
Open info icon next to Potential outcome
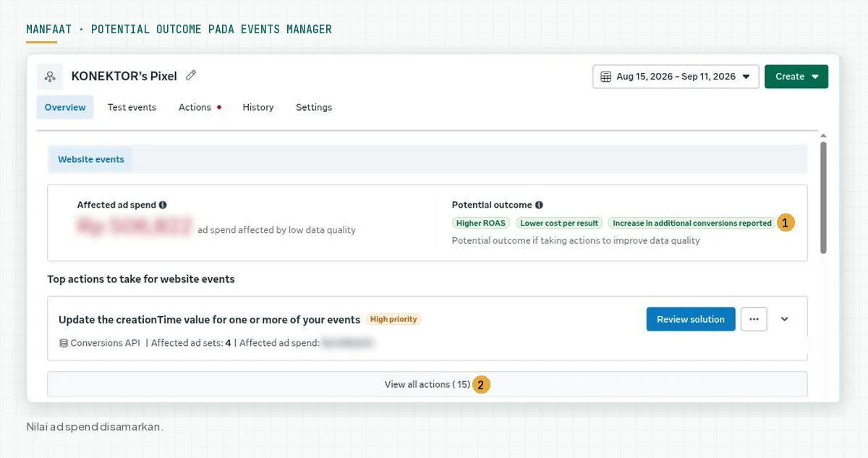(539, 205)
